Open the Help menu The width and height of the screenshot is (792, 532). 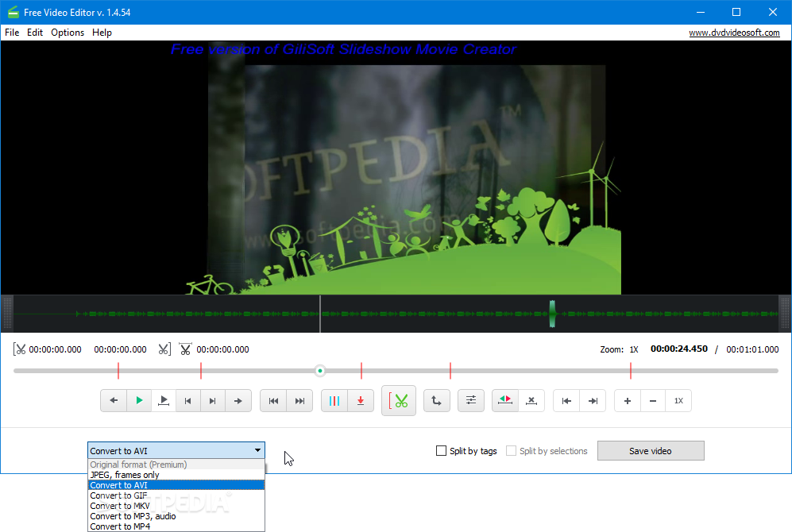(102, 33)
